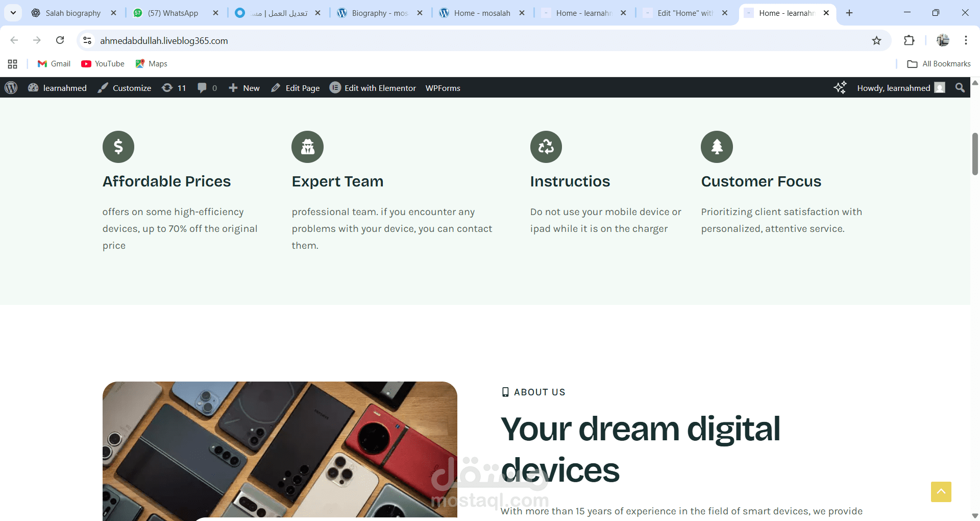
Task: Open WPForms admin bar menu
Action: coord(443,88)
